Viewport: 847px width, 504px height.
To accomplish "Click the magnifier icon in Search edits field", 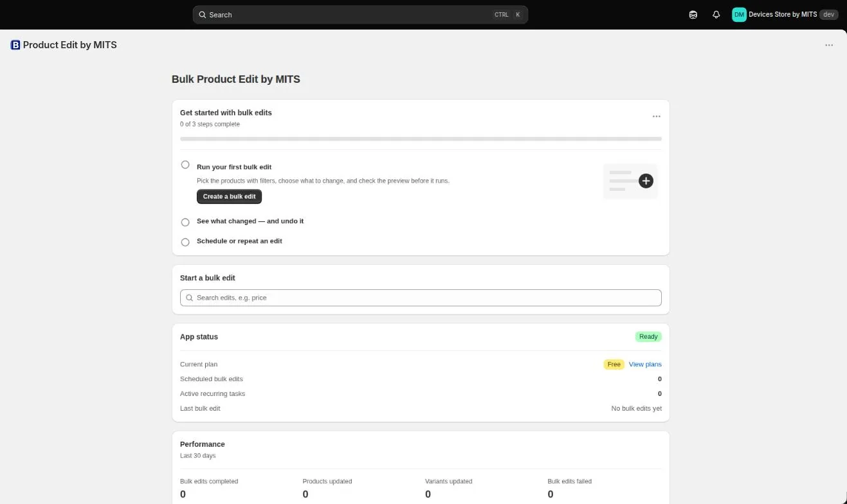I will pyautogui.click(x=190, y=298).
